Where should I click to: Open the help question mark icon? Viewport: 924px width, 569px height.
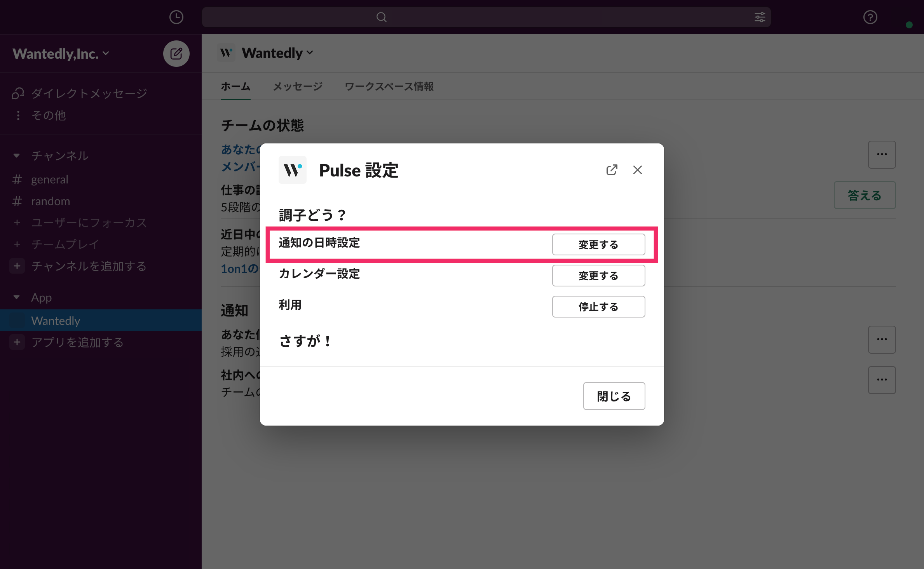870,17
